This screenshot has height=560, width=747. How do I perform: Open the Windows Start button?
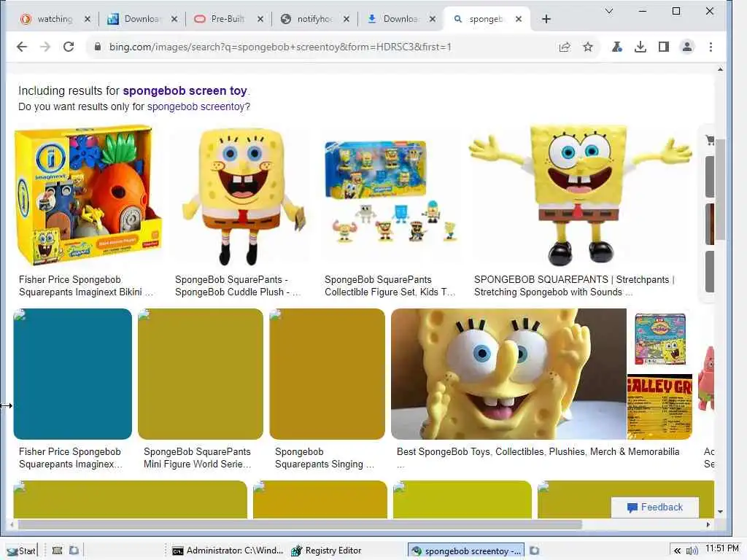(21, 551)
